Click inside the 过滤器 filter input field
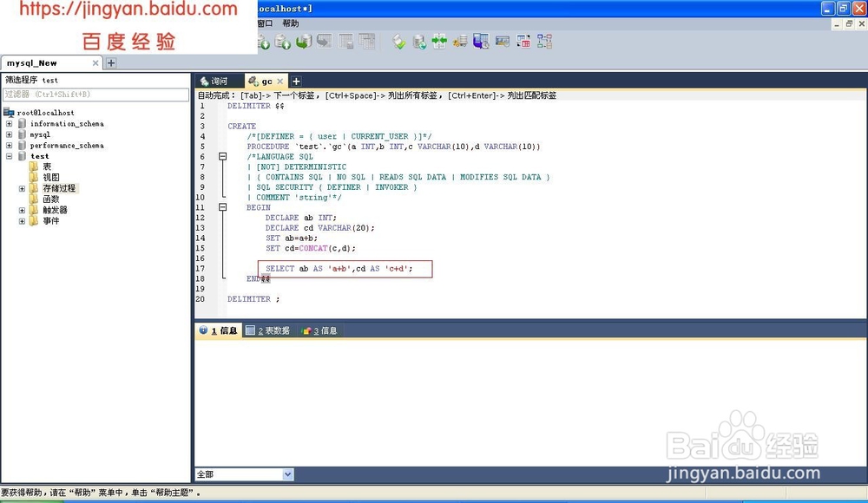 pos(95,95)
